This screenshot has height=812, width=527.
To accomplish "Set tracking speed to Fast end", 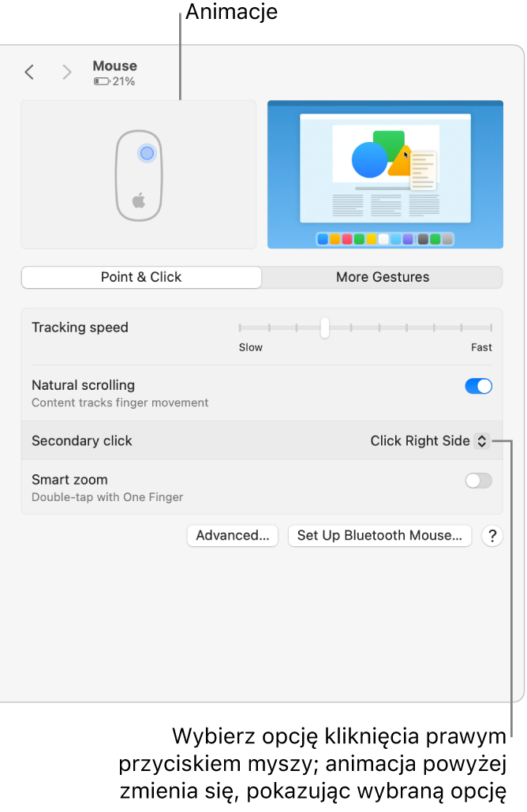I will pos(491,327).
